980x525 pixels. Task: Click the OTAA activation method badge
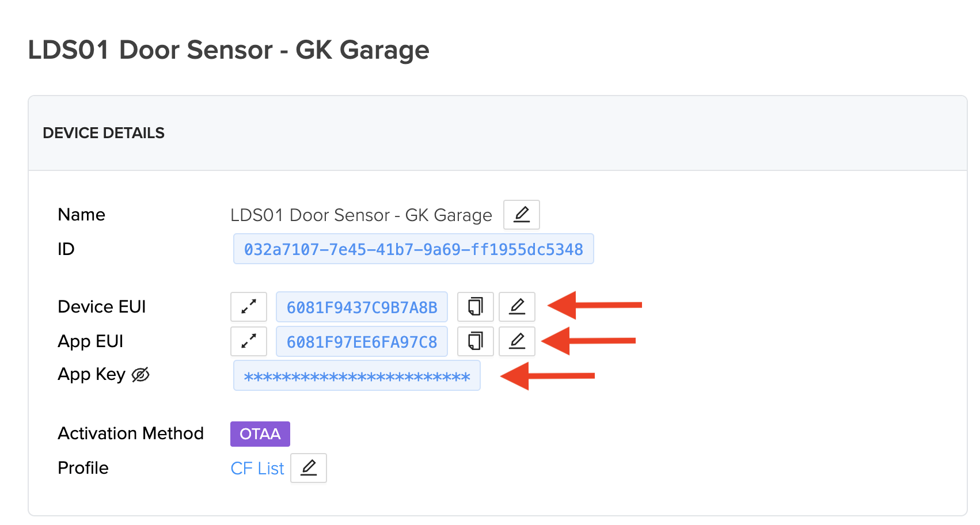(x=260, y=434)
